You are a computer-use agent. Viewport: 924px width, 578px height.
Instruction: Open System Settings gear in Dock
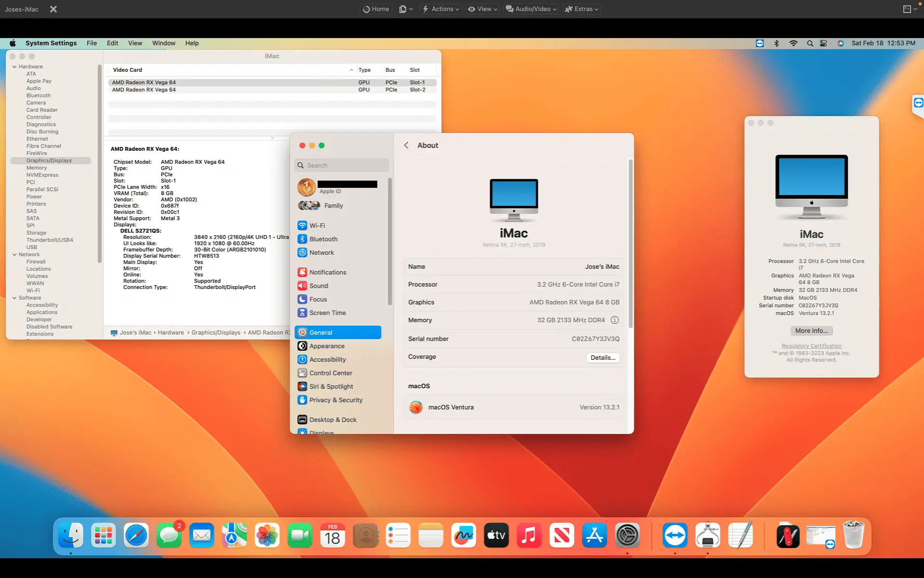(x=627, y=535)
